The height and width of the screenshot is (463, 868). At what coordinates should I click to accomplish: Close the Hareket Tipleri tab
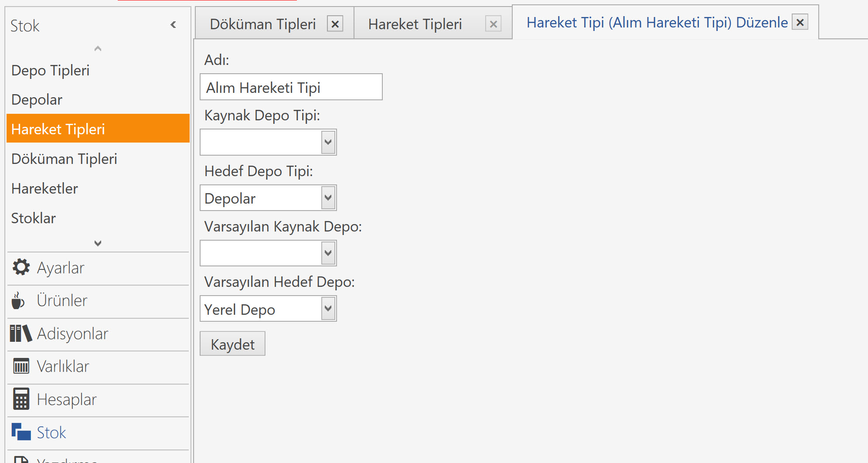493,24
